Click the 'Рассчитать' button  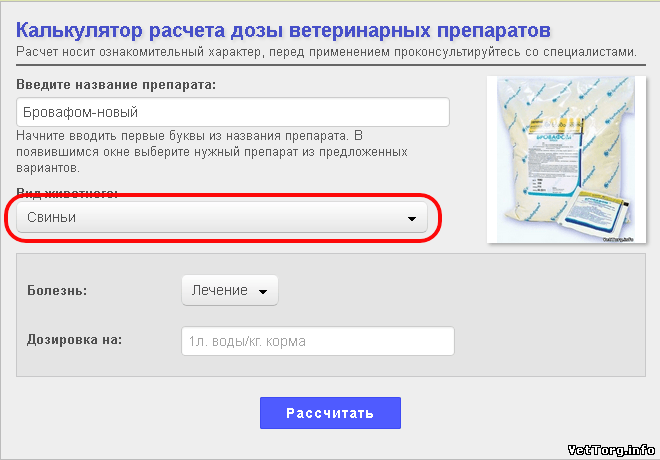coord(330,413)
